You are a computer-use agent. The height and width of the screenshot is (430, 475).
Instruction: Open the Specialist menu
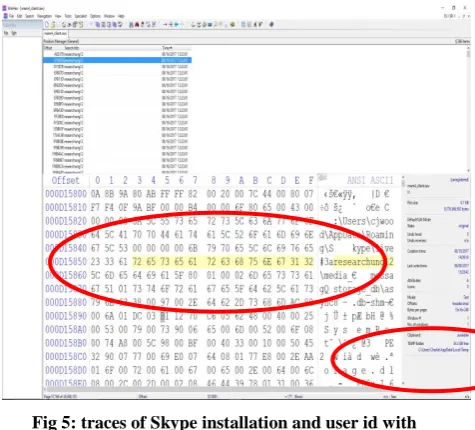[x=81, y=16]
